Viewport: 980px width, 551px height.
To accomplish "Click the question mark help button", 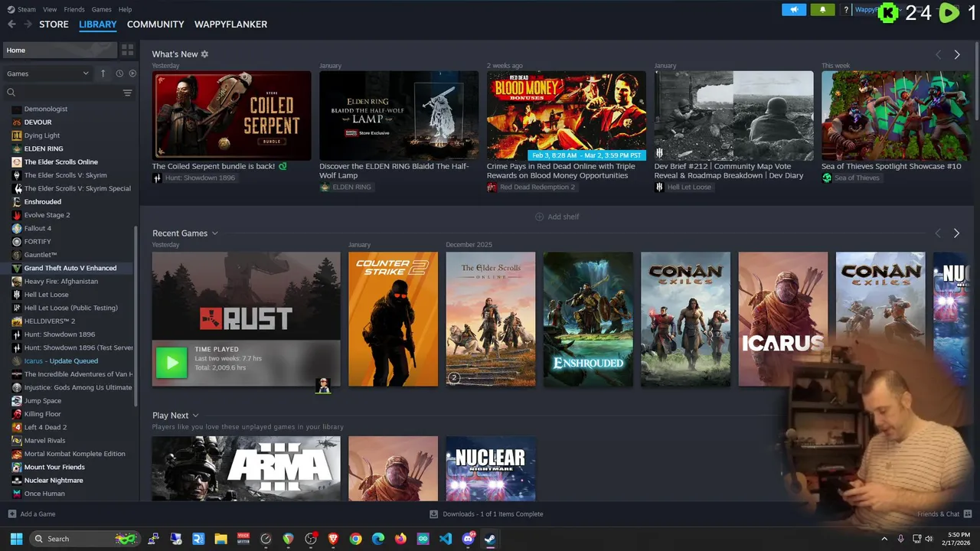I will coord(846,10).
